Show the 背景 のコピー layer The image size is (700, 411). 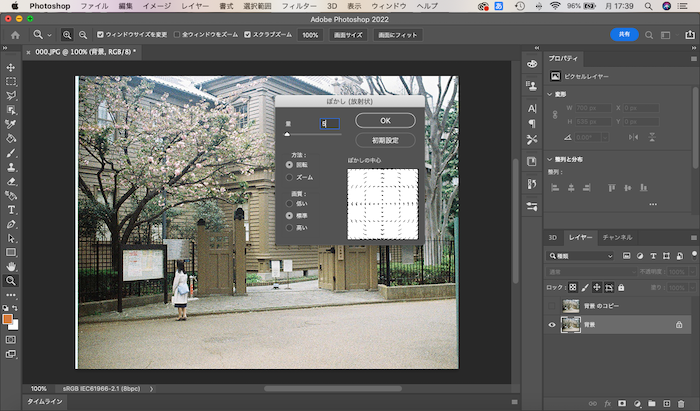coord(552,306)
